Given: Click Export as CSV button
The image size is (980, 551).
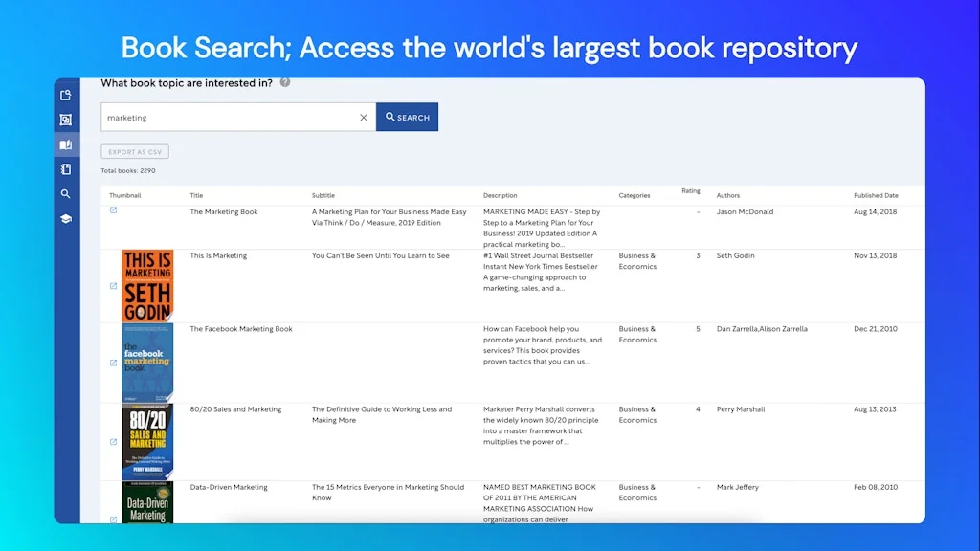Looking at the screenshot, I should pos(135,152).
